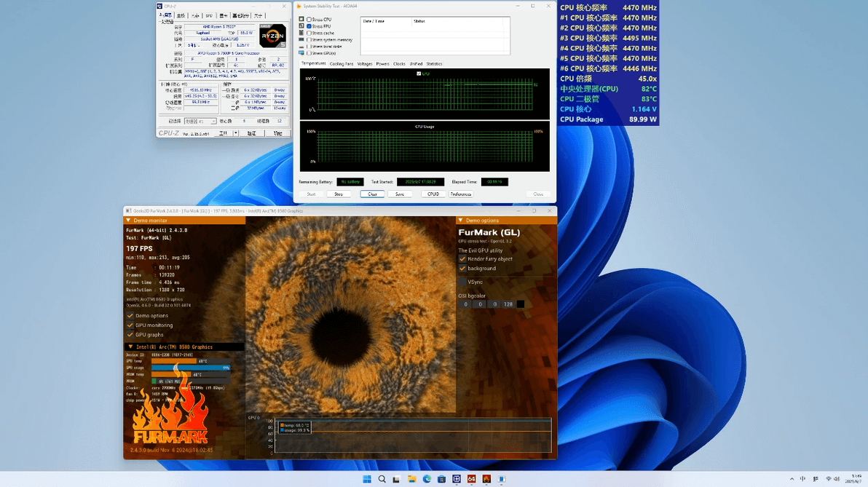This screenshot has height=487, width=868.
Task: Open the FurMark taskbar icon
Action: (486, 479)
